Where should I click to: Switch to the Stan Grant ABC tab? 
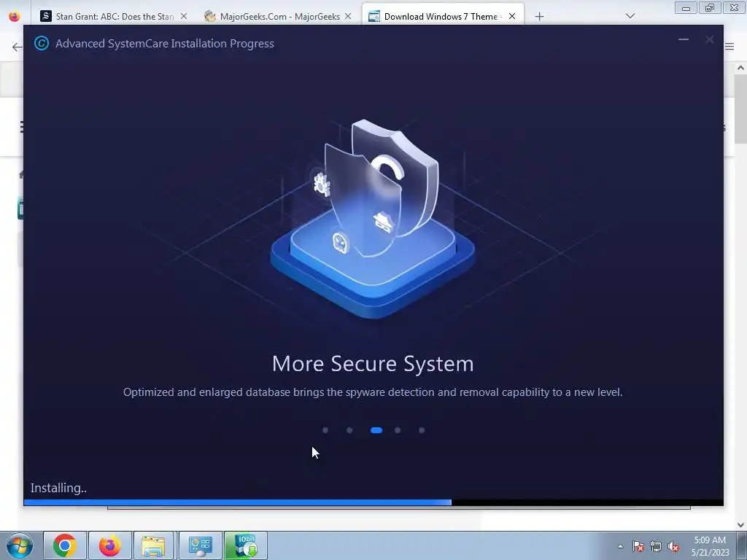point(114,16)
